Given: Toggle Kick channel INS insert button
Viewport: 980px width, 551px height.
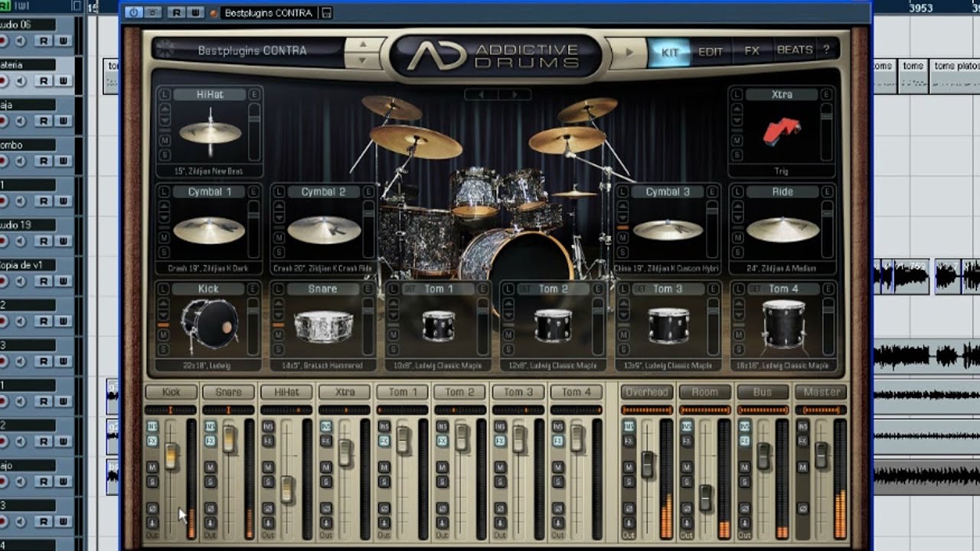Looking at the screenshot, I should (152, 426).
